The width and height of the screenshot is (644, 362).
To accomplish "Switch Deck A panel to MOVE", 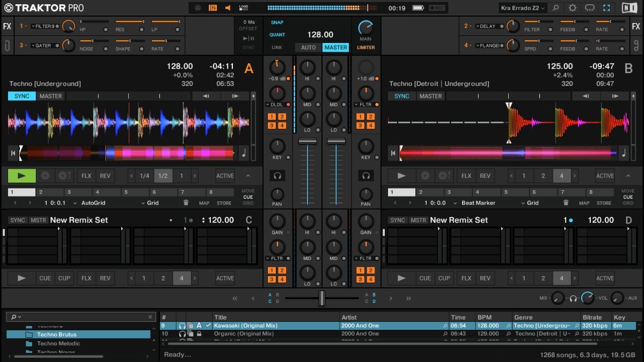I will click(248, 191).
